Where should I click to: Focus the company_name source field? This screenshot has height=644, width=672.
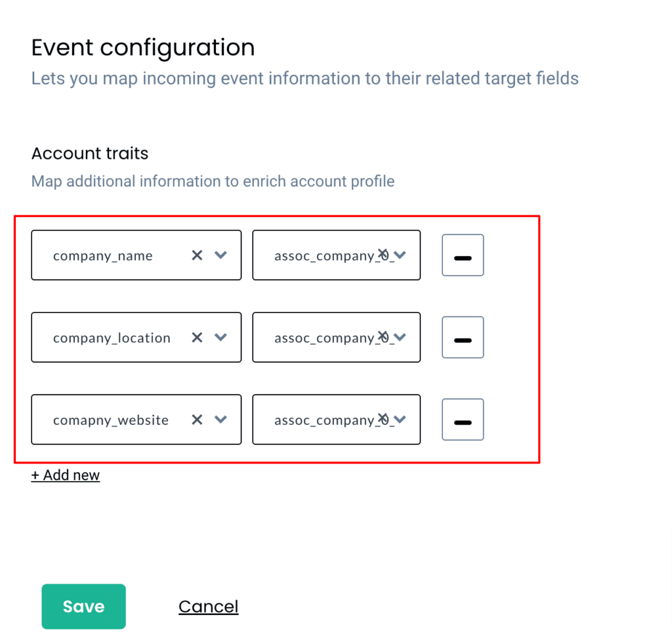(x=136, y=255)
